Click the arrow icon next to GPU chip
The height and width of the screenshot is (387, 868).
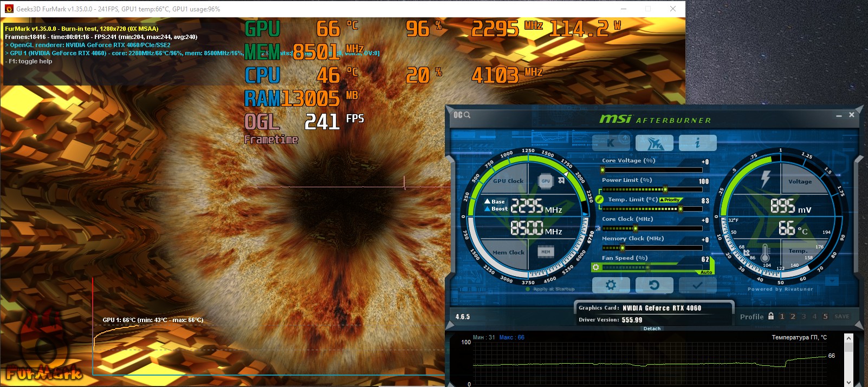coord(561,181)
